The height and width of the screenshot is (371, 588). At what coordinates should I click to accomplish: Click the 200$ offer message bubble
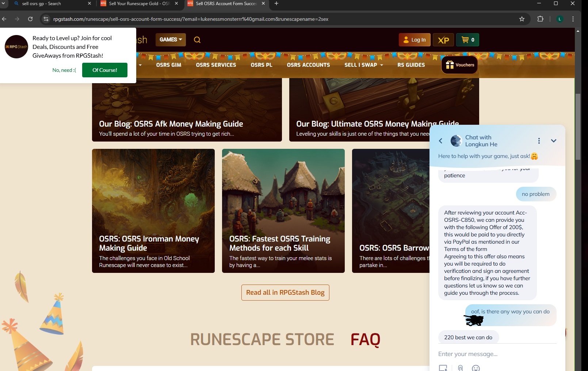(487, 253)
